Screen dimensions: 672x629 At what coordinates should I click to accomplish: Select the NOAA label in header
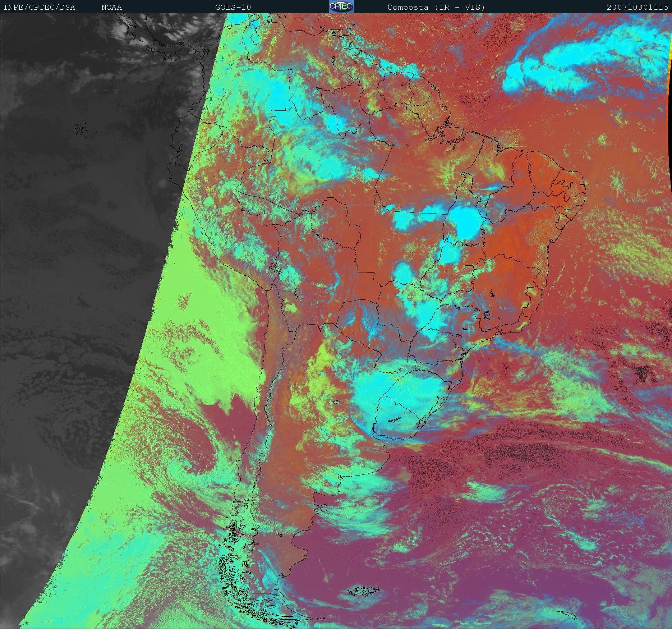[x=111, y=7]
